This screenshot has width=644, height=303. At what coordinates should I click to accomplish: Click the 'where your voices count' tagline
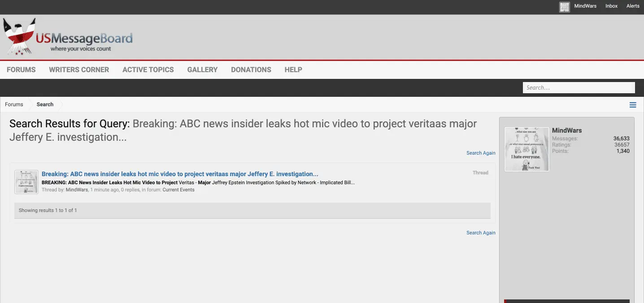(x=81, y=48)
